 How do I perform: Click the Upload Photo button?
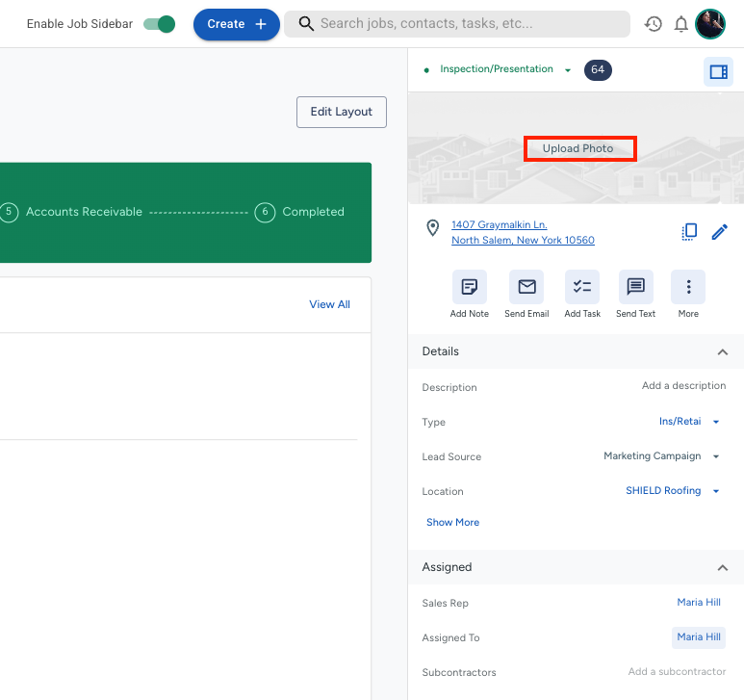(579, 148)
